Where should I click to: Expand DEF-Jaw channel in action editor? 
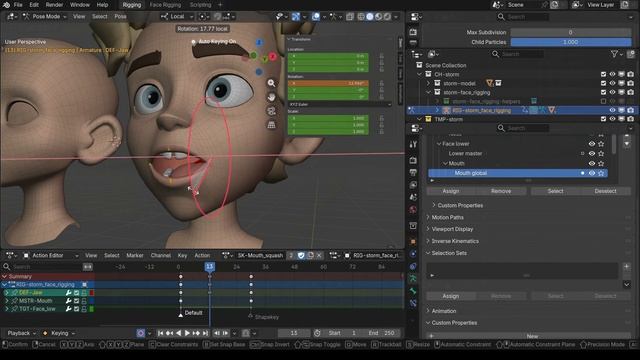(7, 293)
